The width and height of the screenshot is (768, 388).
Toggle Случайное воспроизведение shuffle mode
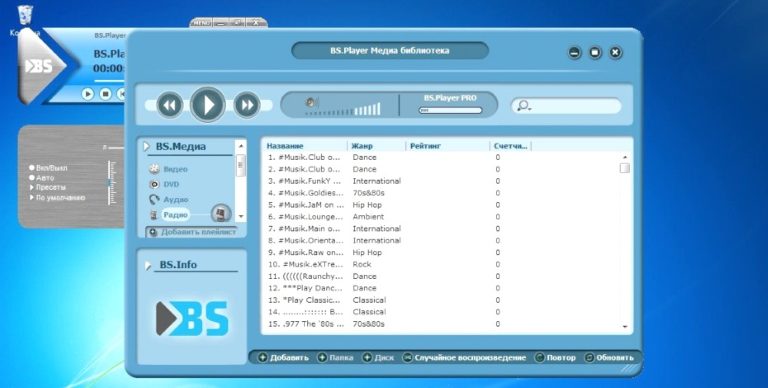pos(464,358)
